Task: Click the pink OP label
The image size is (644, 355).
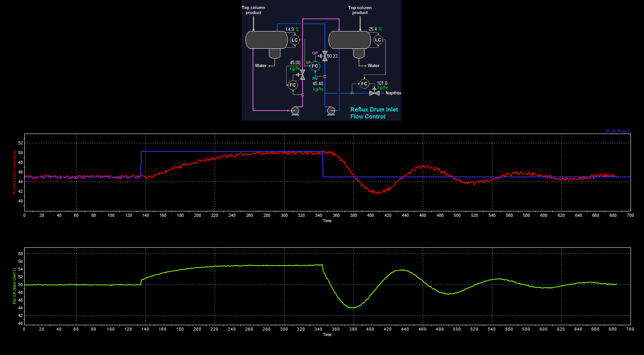Action: [x=315, y=53]
